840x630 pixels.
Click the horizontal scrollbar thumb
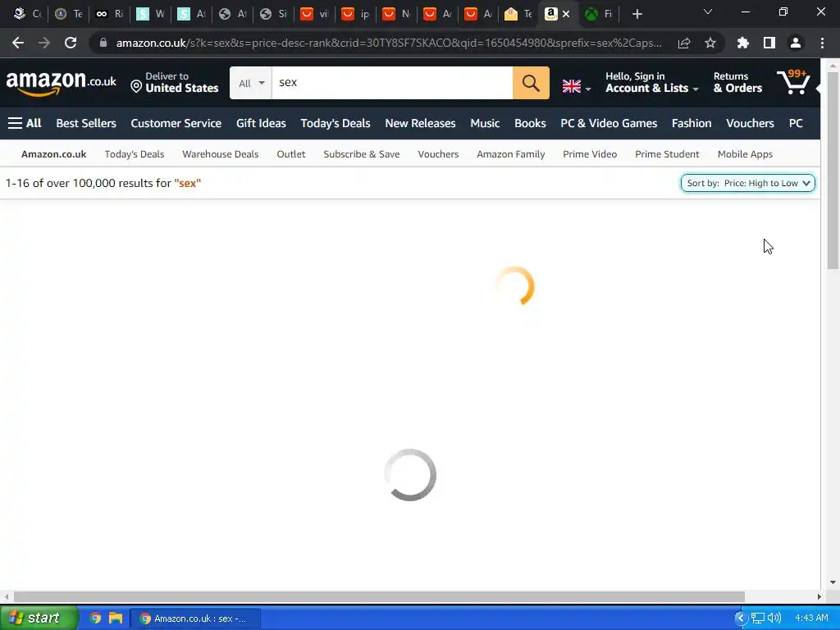click(x=379, y=596)
